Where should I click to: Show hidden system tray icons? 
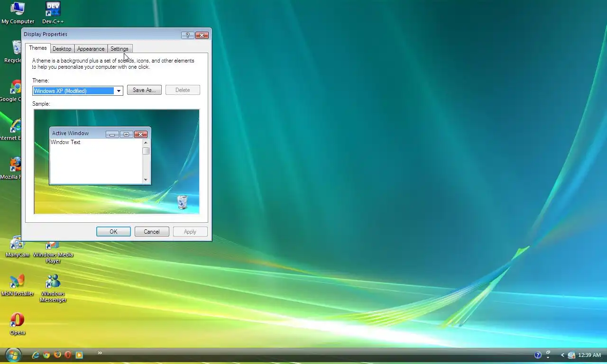pyautogui.click(x=562, y=355)
